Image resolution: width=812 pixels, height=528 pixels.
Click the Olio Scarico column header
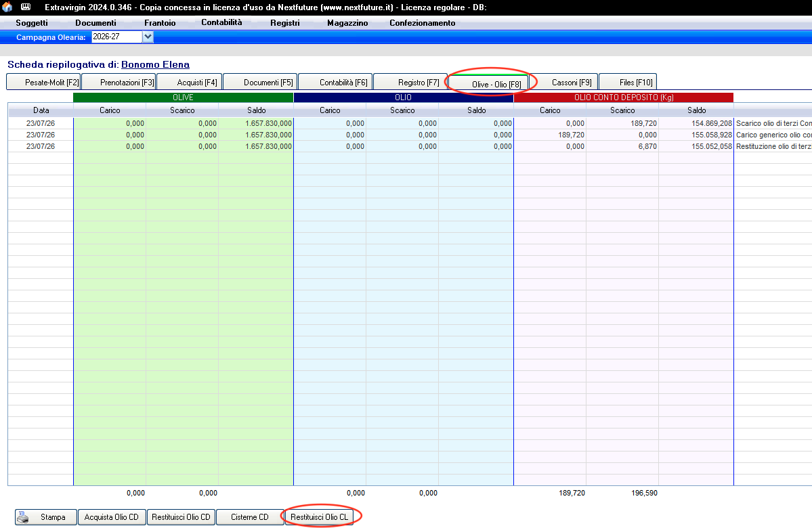tap(402, 110)
